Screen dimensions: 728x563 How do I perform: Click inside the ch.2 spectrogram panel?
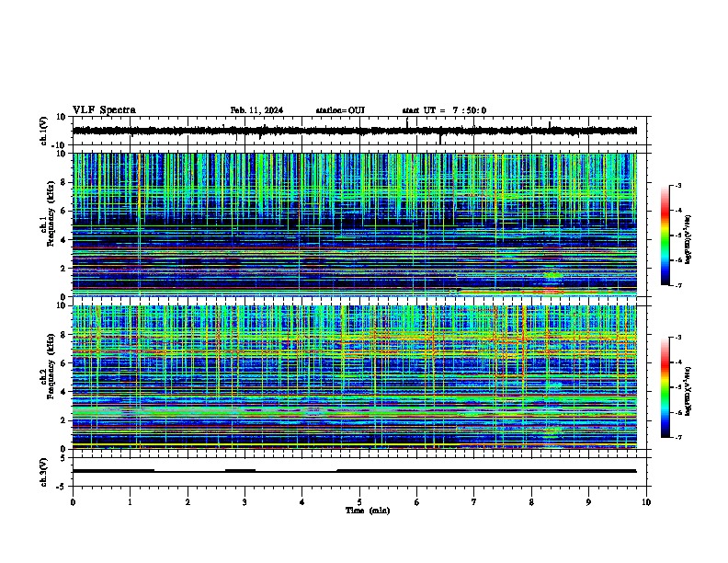pos(355,377)
